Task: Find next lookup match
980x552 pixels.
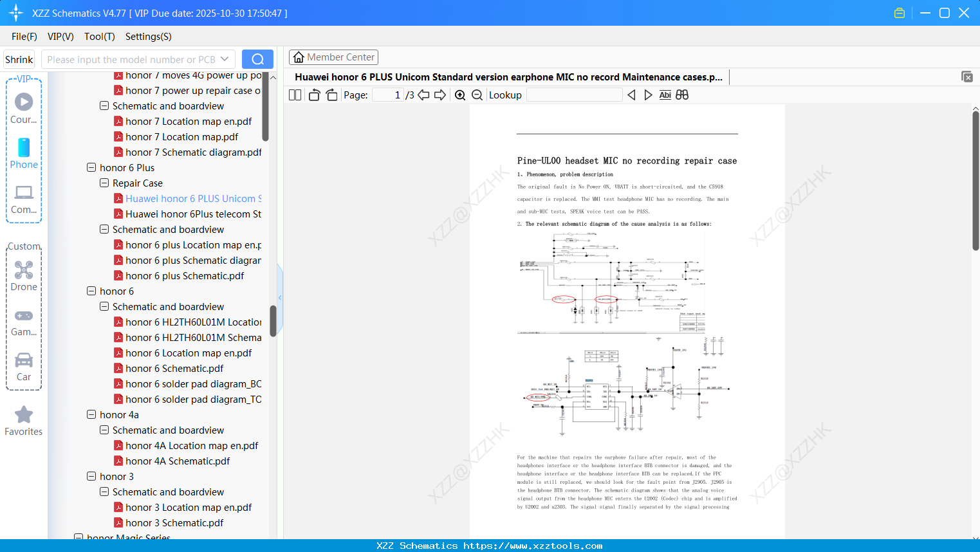Action: [648, 95]
